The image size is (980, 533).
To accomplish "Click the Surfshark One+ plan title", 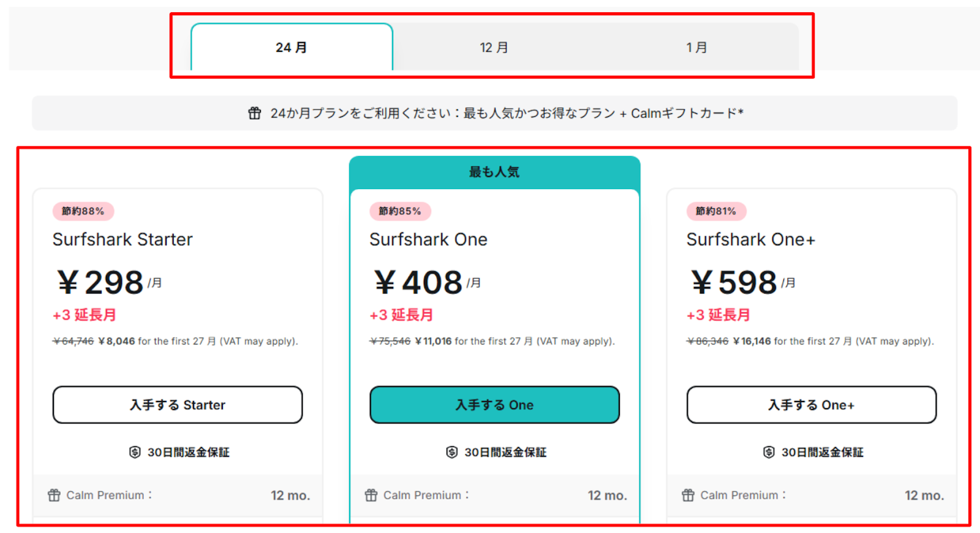I will [x=750, y=239].
